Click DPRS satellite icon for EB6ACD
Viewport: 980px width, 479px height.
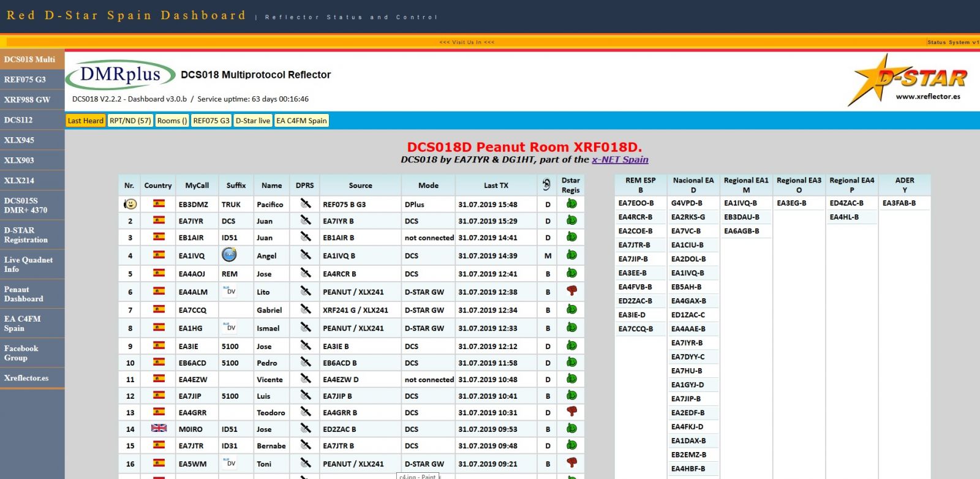click(x=305, y=362)
